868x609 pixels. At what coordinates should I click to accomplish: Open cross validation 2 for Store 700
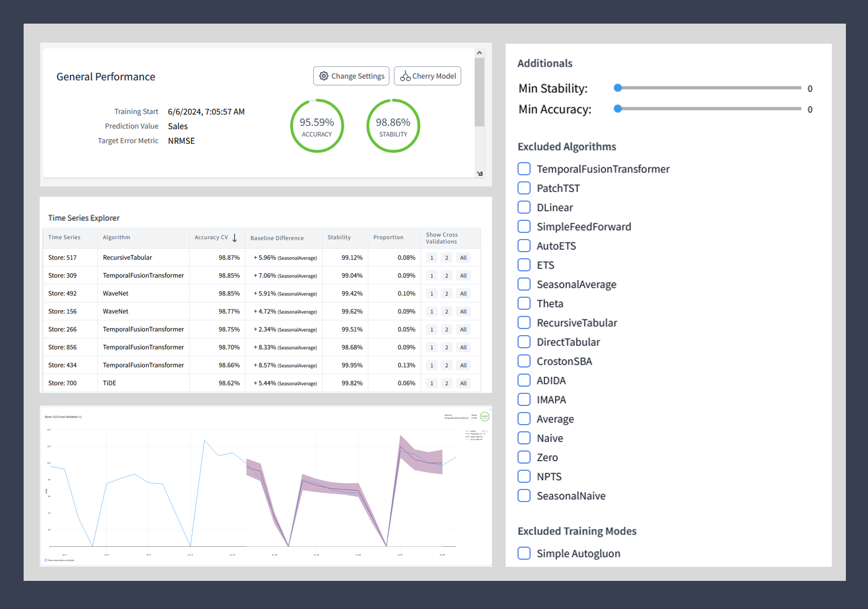pos(446,382)
